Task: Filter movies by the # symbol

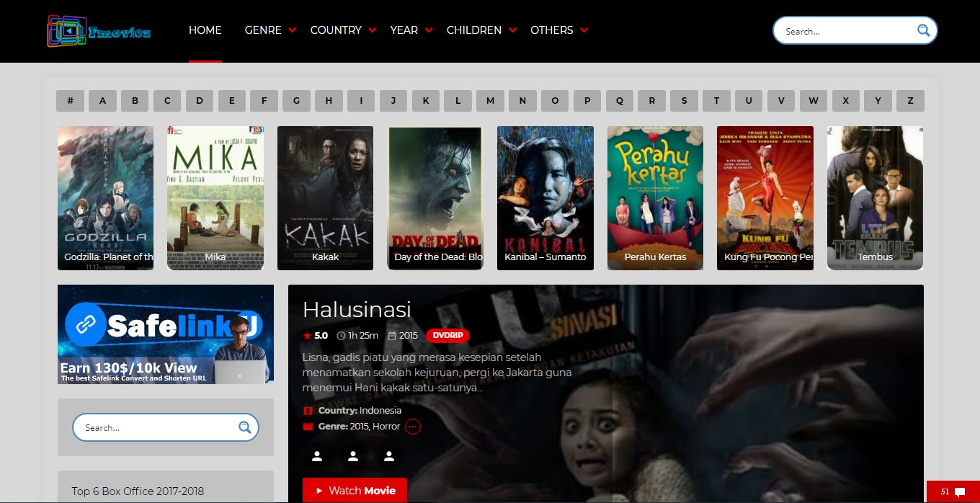Action: coord(70,101)
